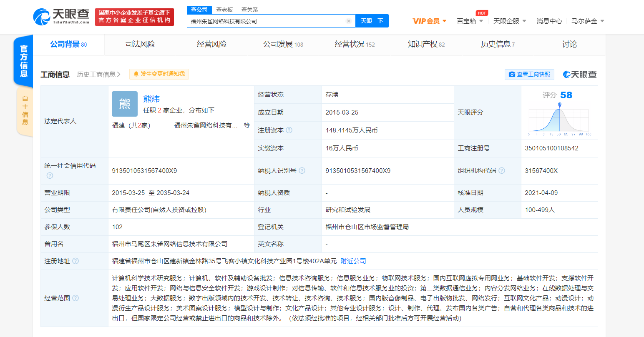Click the 附近公司 link

point(353,261)
